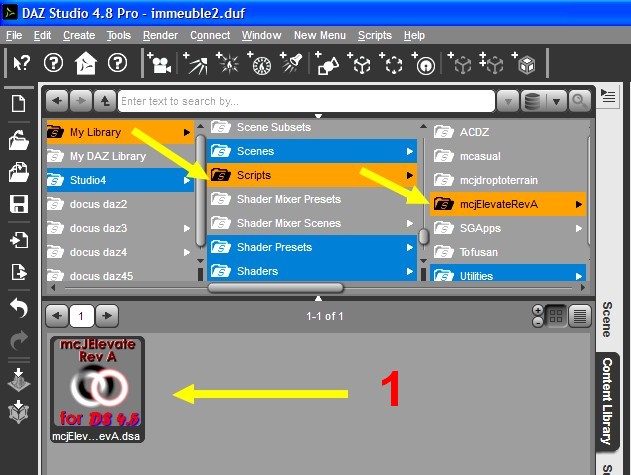
Task: Switch to thumbnail grid view
Action: [556, 316]
